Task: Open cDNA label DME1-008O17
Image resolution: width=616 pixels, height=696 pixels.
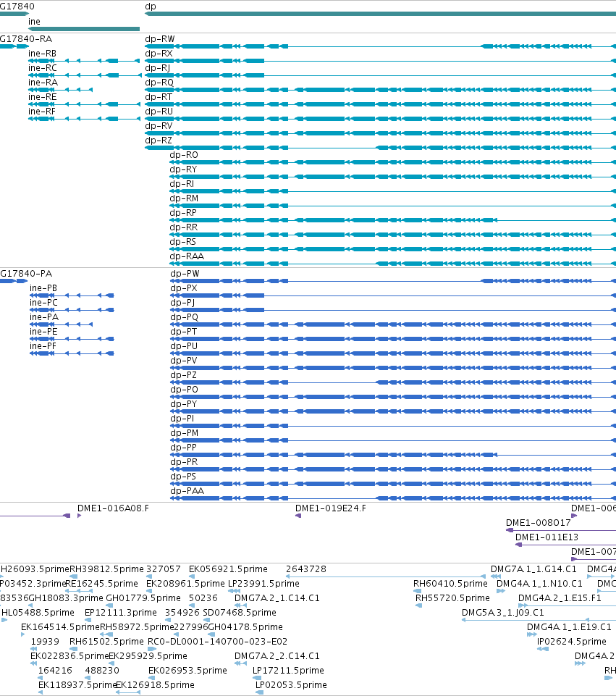Action: pos(539,523)
